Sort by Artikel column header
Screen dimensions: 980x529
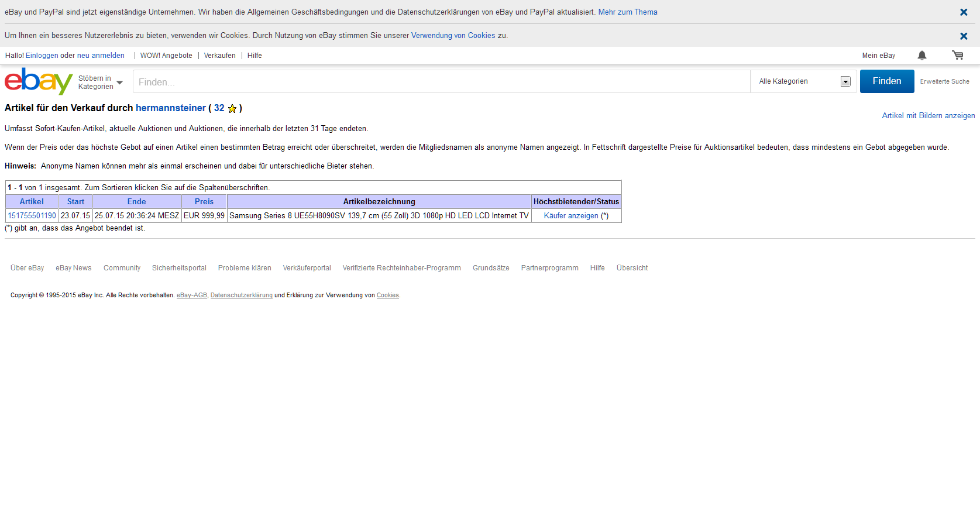(32, 201)
